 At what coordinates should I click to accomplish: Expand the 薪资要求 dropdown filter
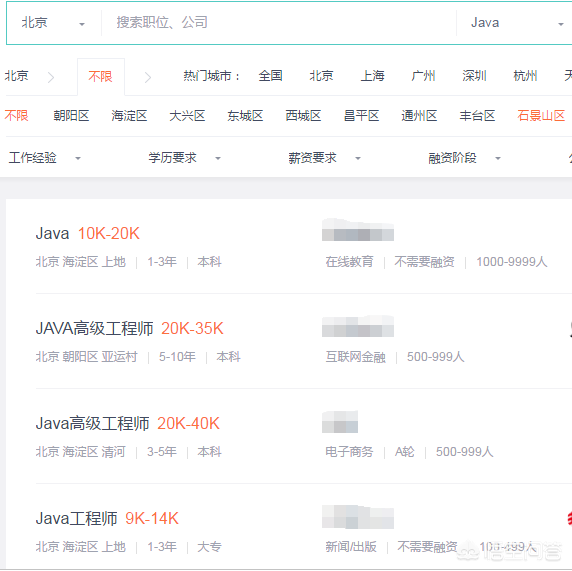point(325,158)
